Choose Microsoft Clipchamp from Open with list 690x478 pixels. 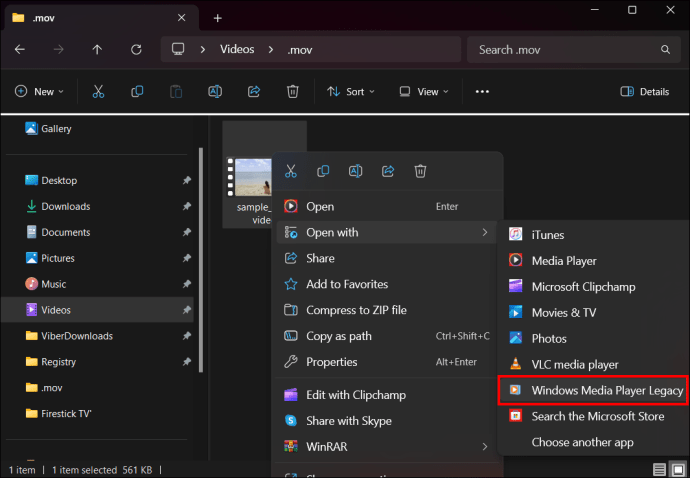coord(592,287)
